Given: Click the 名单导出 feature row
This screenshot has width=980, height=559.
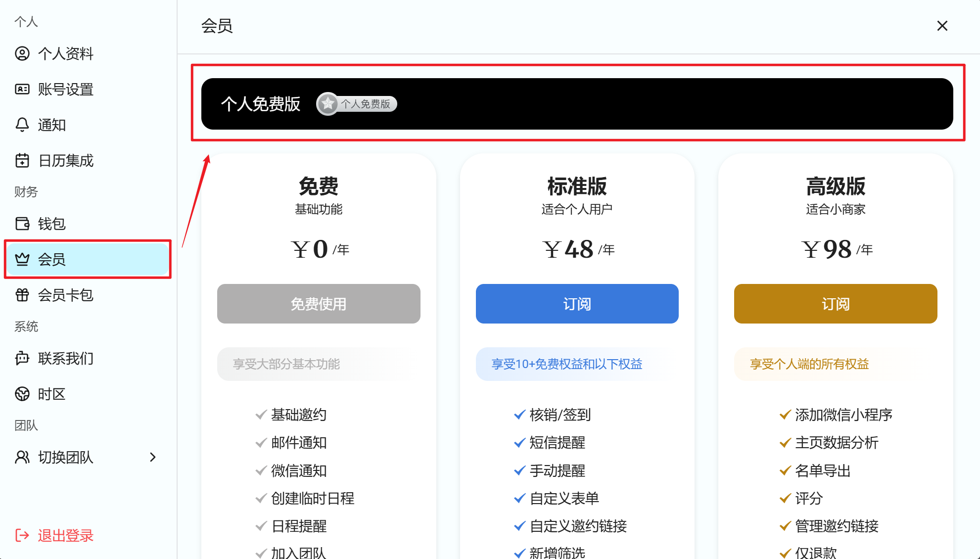Looking at the screenshot, I should 815,470.
